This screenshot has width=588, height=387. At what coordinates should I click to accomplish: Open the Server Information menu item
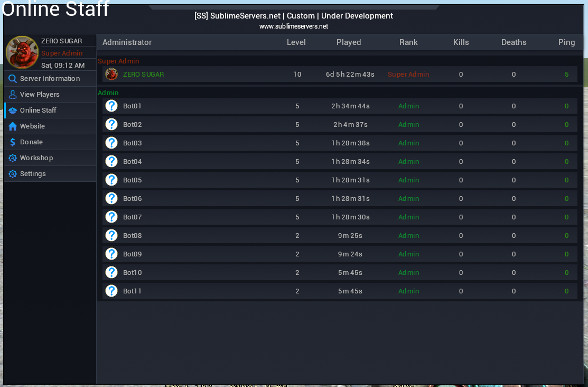(50, 79)
